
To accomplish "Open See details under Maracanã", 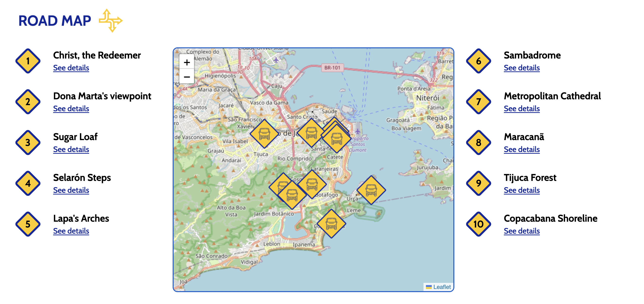I will (522, 149).
